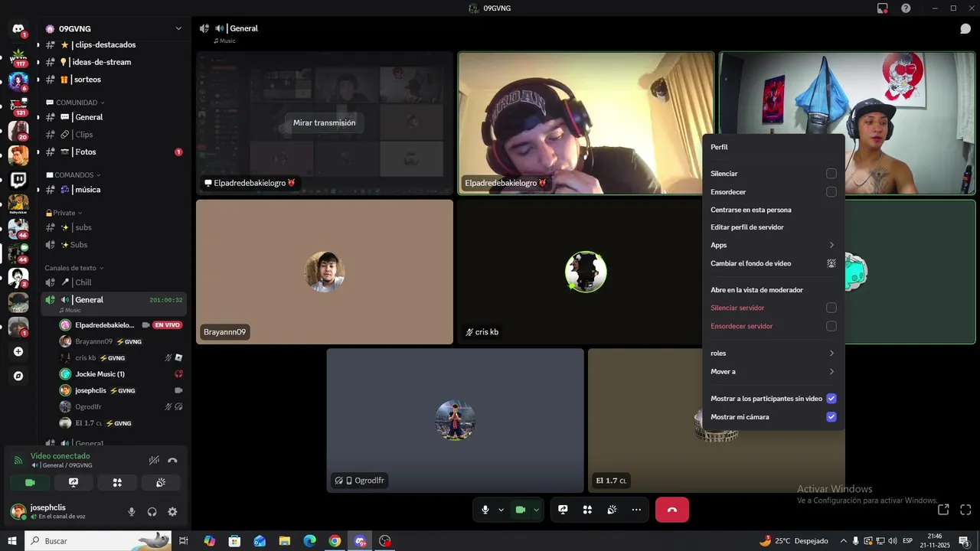Toggle noise suppression beside Video conectado
This screenshot has width=980, height=551.
154,461
